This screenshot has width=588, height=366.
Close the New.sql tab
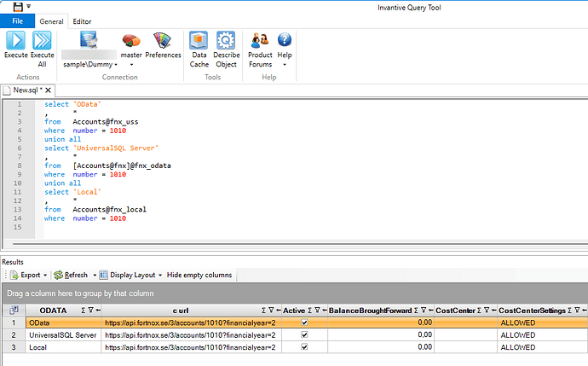49,90
